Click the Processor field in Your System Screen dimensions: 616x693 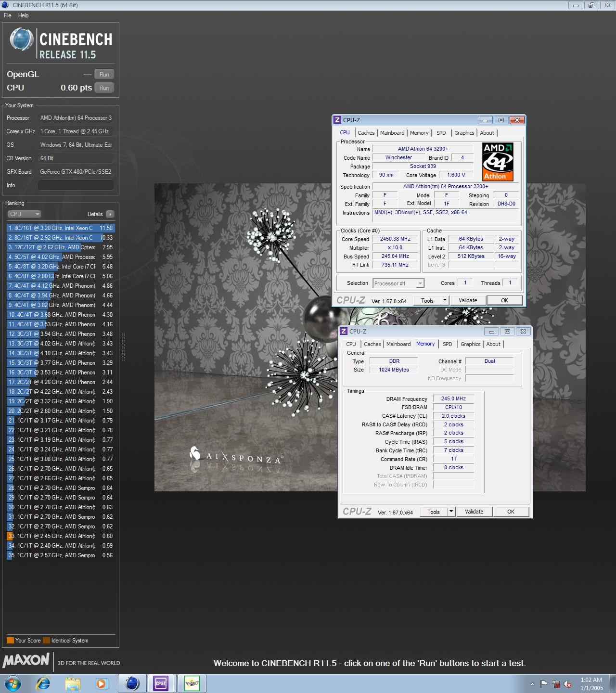tap(76, 118)
